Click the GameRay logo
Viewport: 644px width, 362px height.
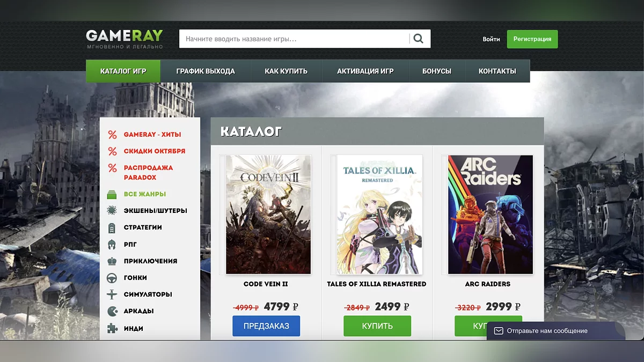pos(125,39)
